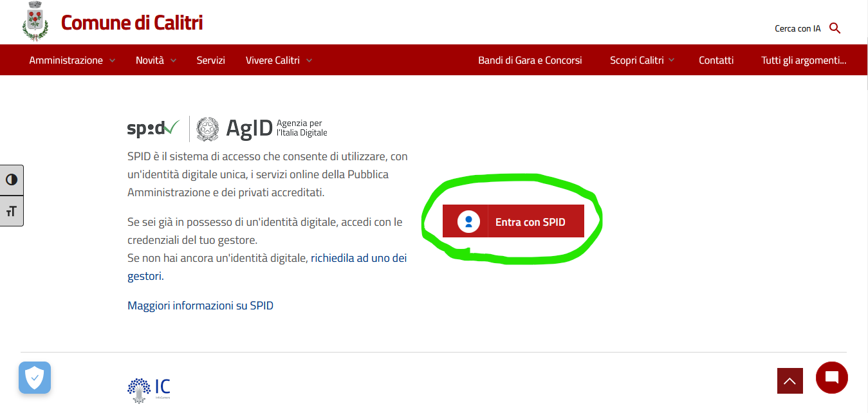Open the privacy shield cookie widget
868x413 pixels.
35,378
